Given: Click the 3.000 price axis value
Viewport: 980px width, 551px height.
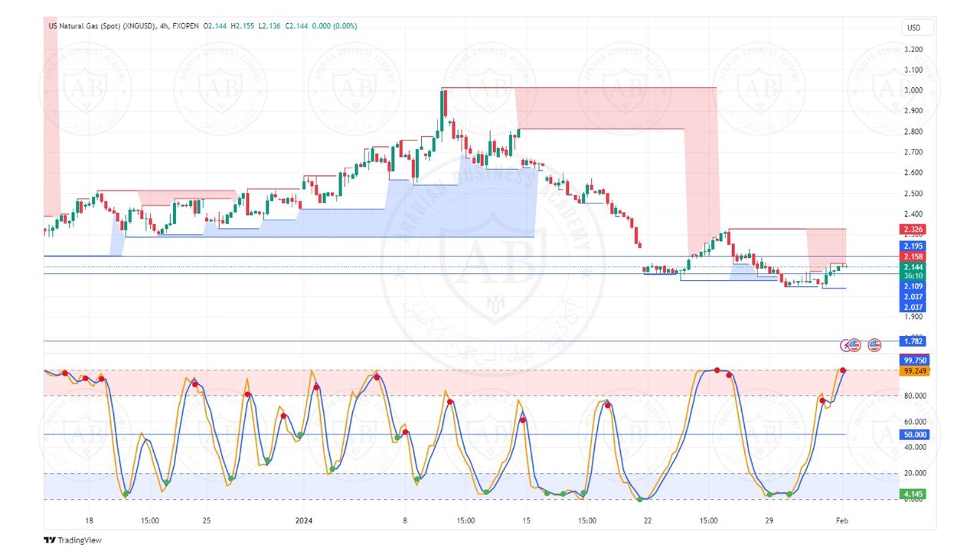Looking at the screenshot, I should (x=913, y=90).
